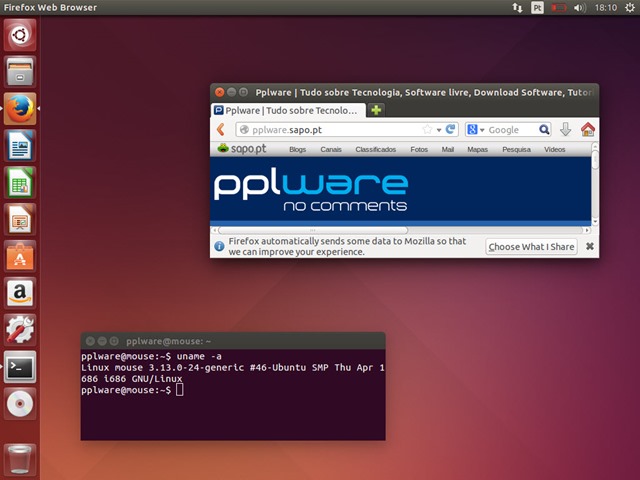Viewport: 640px width, 480px height.
Task: Open system gear menu in top panel
Action: 630,7
